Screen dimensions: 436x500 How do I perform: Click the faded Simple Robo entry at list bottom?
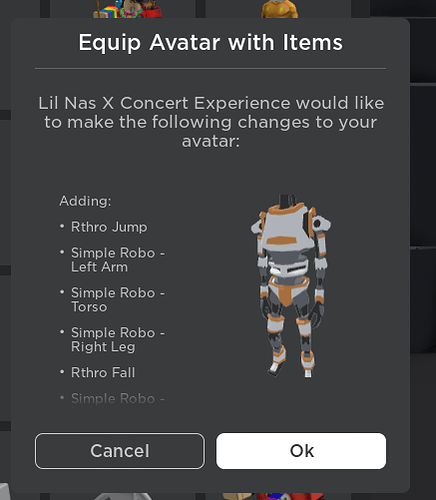[x=118, y=398]
